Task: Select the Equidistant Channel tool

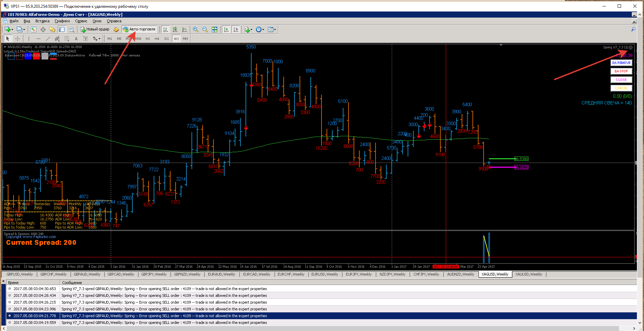Action: [x=57, y=39]
